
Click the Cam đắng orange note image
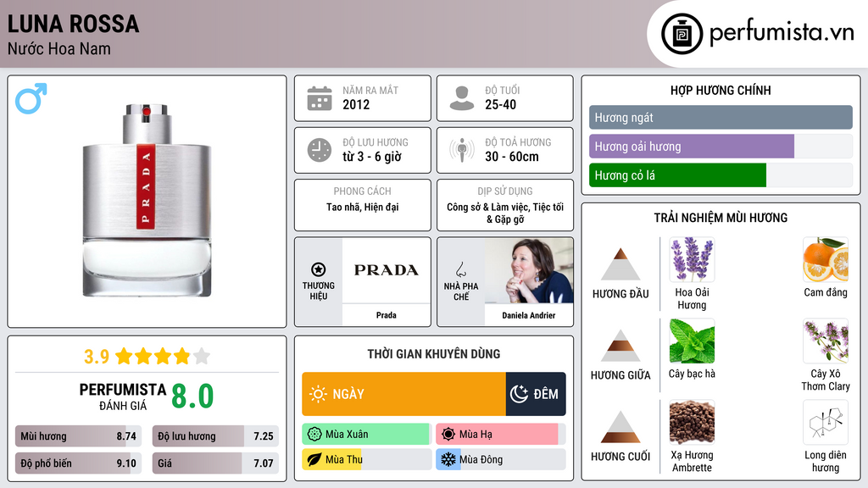(826, 259)
